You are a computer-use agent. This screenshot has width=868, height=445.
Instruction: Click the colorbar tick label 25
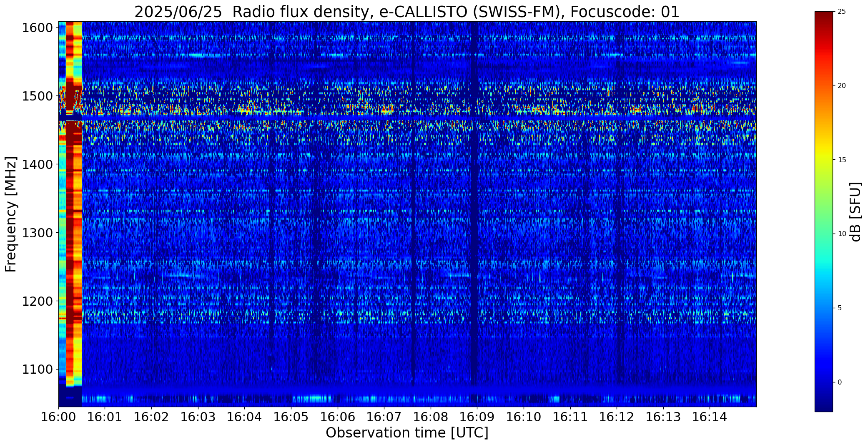point(842,12)
